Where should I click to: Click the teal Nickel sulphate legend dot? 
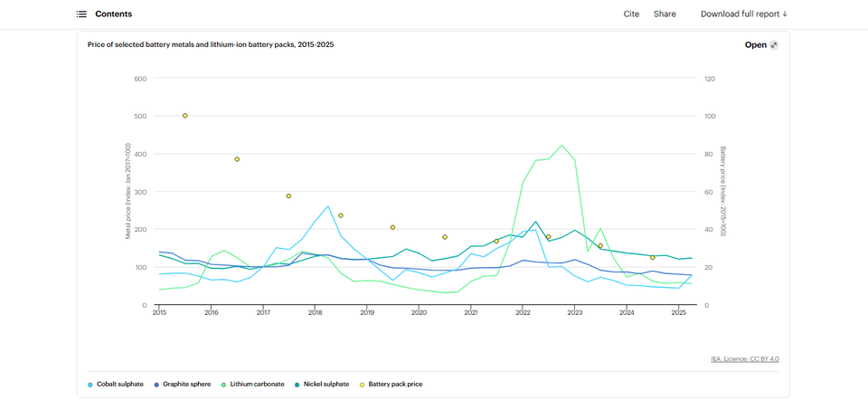297,385
